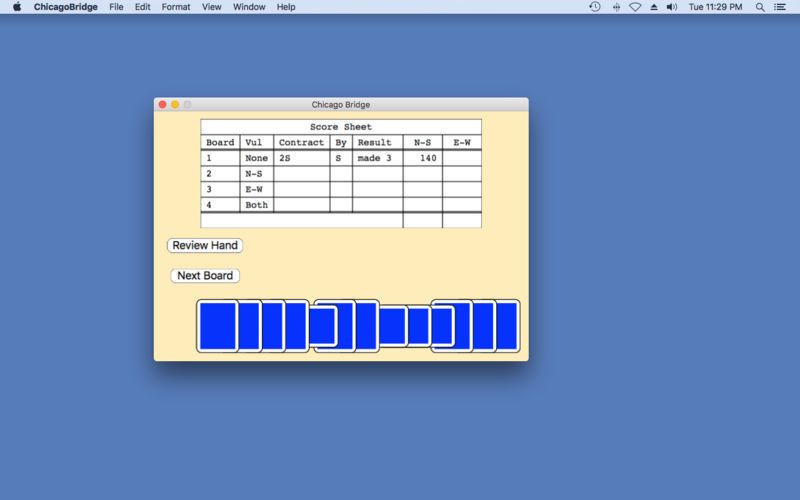Open Time Machine menu bar icon

tap(594, 7)
